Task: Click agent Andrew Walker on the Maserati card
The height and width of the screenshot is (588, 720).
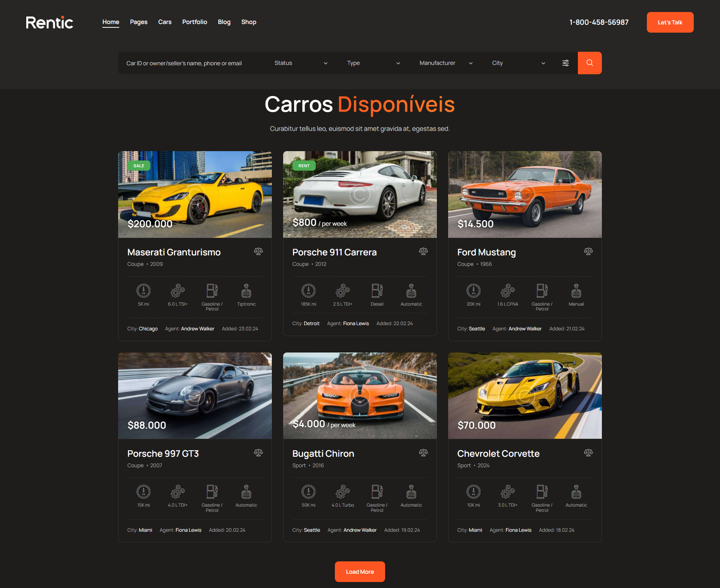Action: click(x=198, y=329)
